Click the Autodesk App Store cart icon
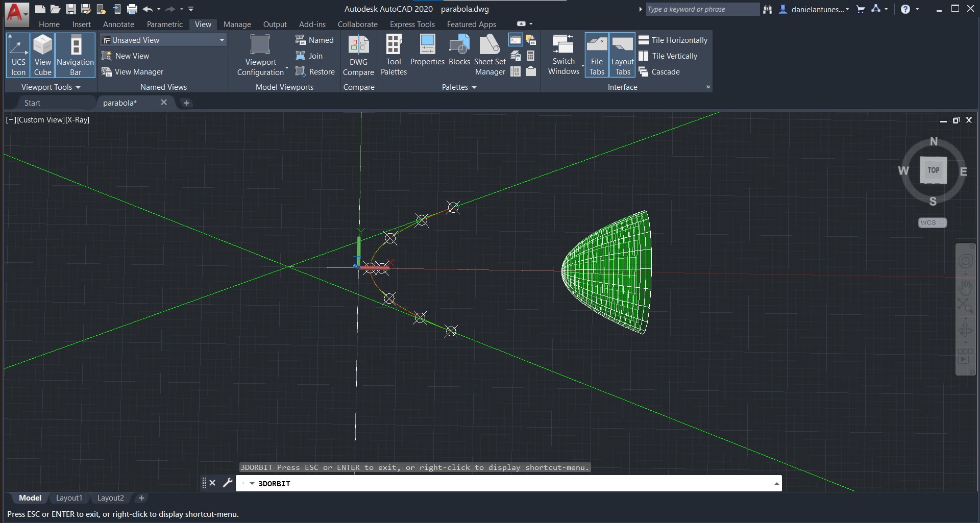 tap(861, 9)
